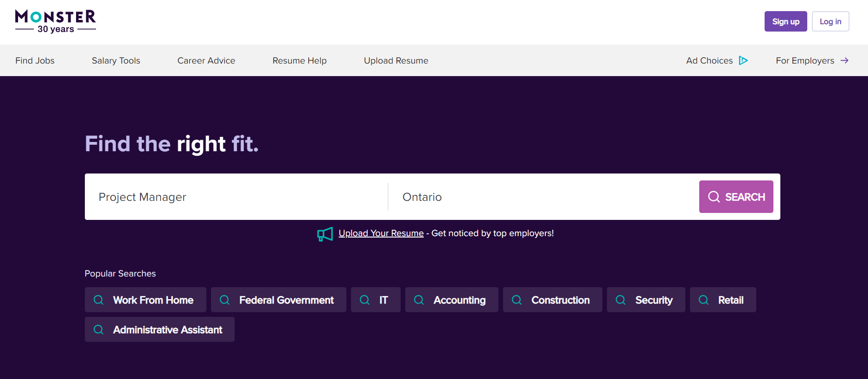Click the megaphone icon beside Upload Your Resume
This screenshot has height=379, width=868.
coord(325,234)
